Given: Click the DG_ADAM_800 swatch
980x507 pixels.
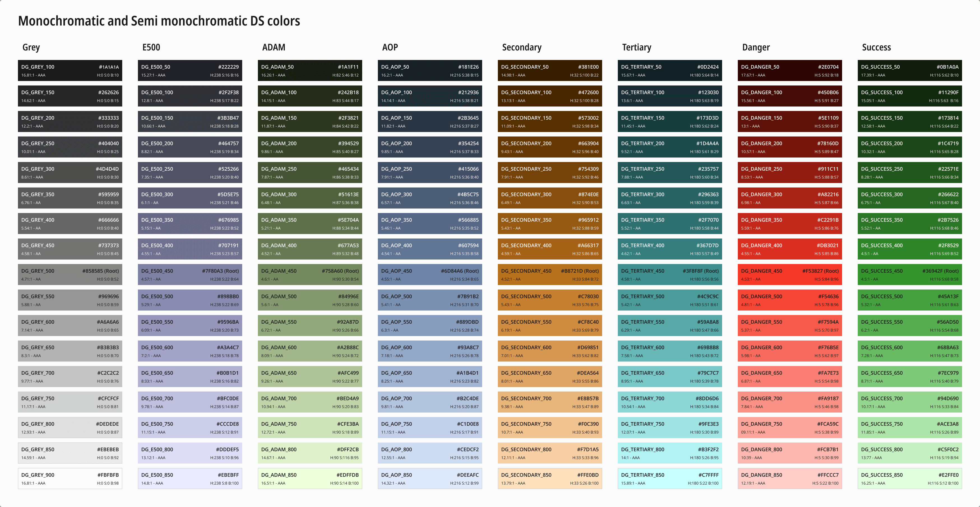Looking at the screenshot, I should 310,453.
